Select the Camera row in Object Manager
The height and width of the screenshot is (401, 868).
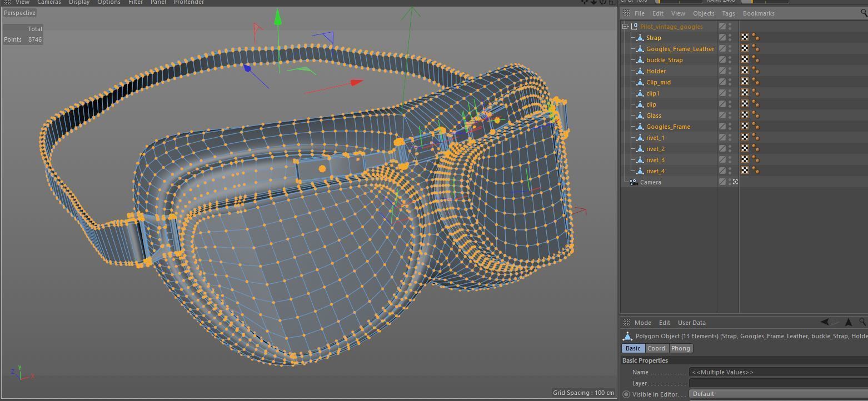tap(650, 182)
